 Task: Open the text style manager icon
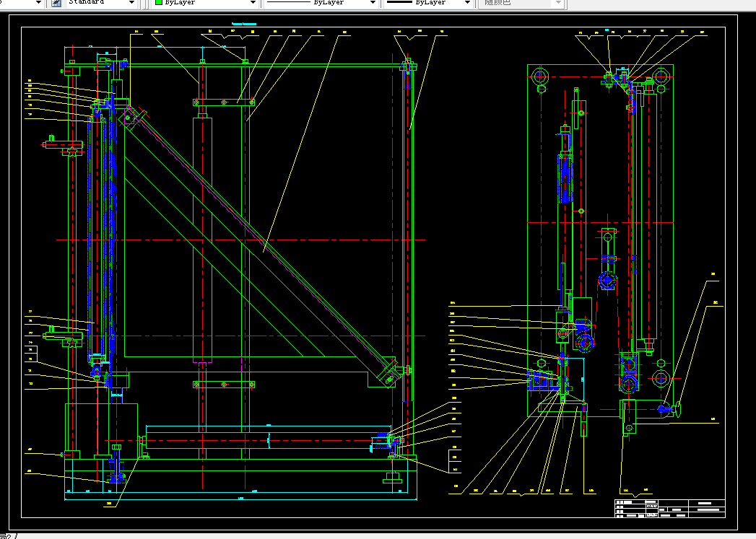[x=56, y=2]
